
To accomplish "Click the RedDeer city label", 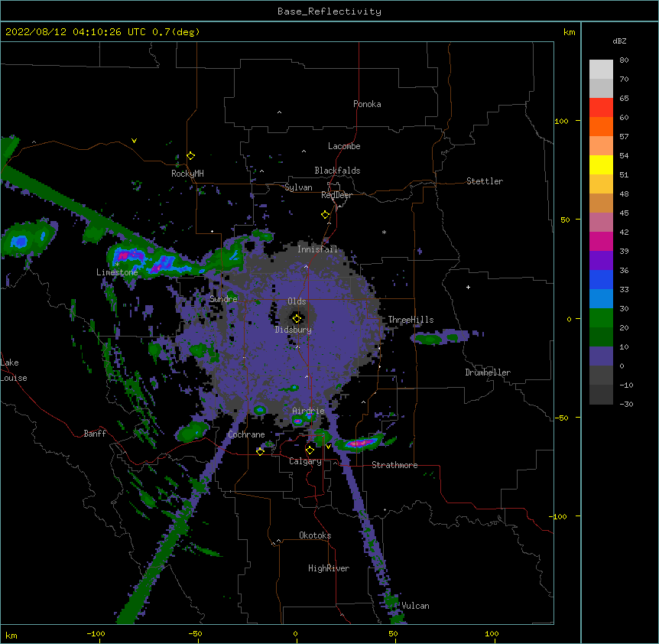I will click(336, 195).
